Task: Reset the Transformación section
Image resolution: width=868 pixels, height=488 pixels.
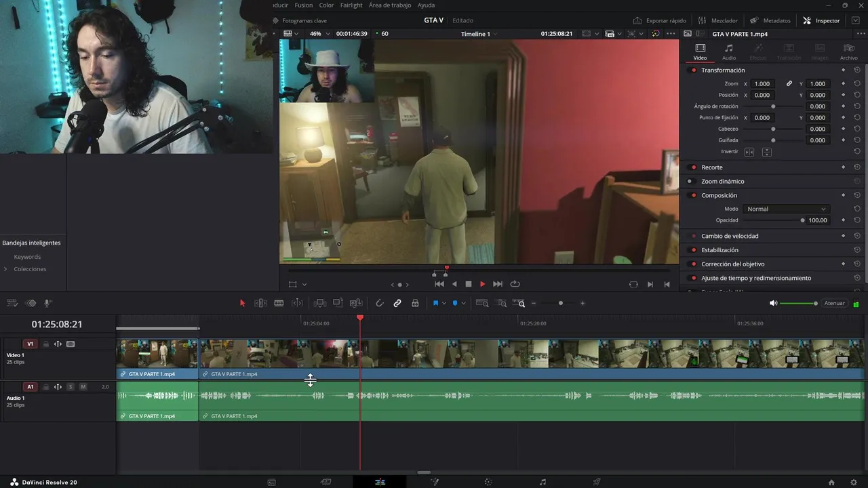Action: click(857, 70)
